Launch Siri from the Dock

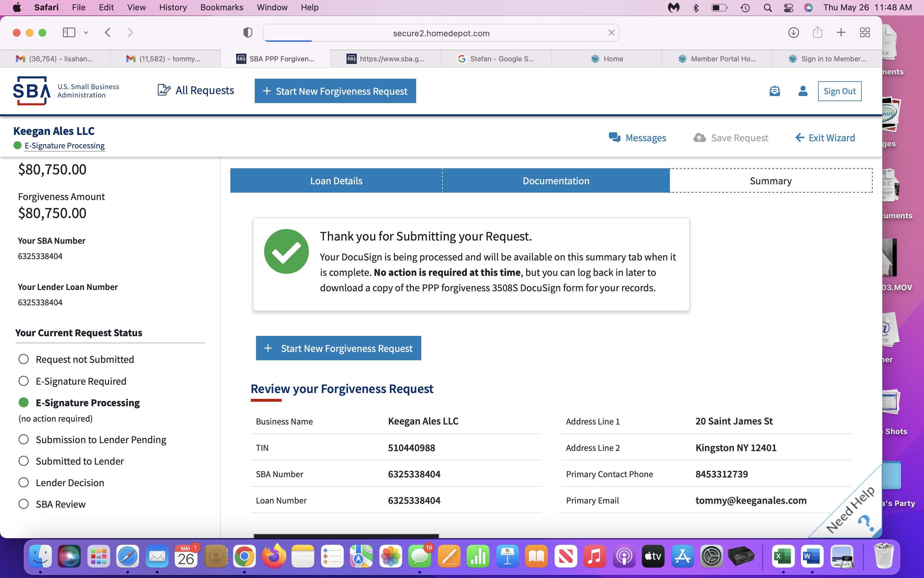pyautogui.click(x=70, y=556)
